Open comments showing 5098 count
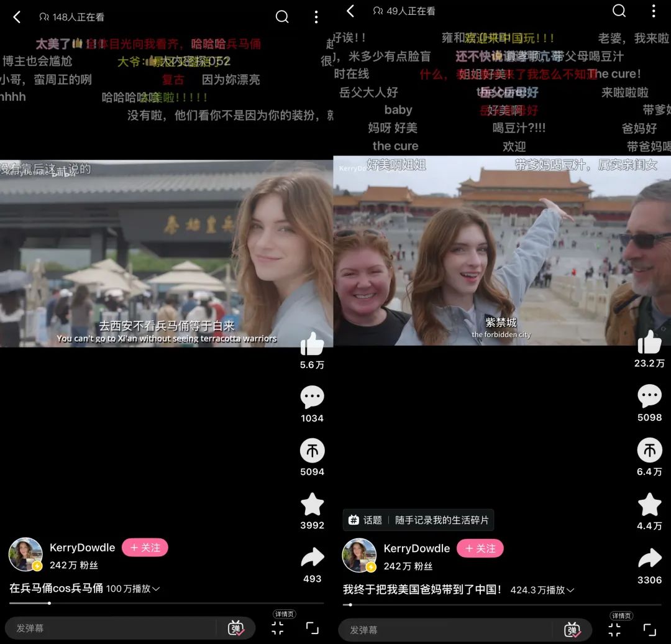Screen dimensions: 671x644 (649, 396)
